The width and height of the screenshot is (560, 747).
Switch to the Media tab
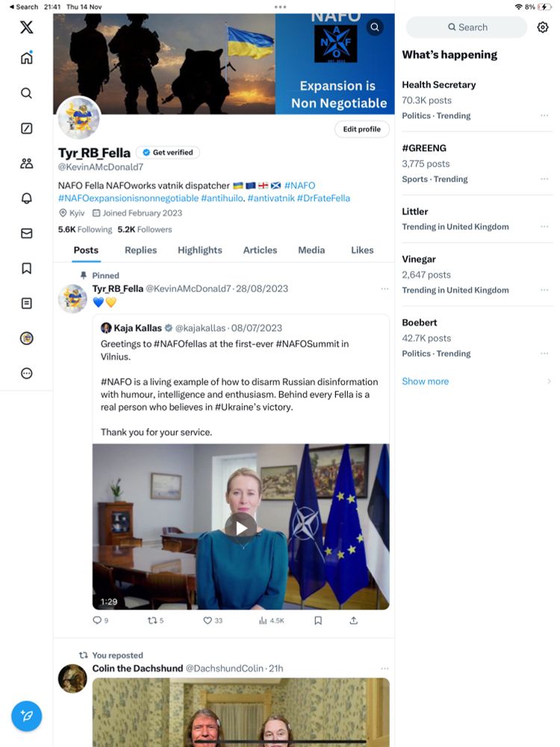click(311, 250)
